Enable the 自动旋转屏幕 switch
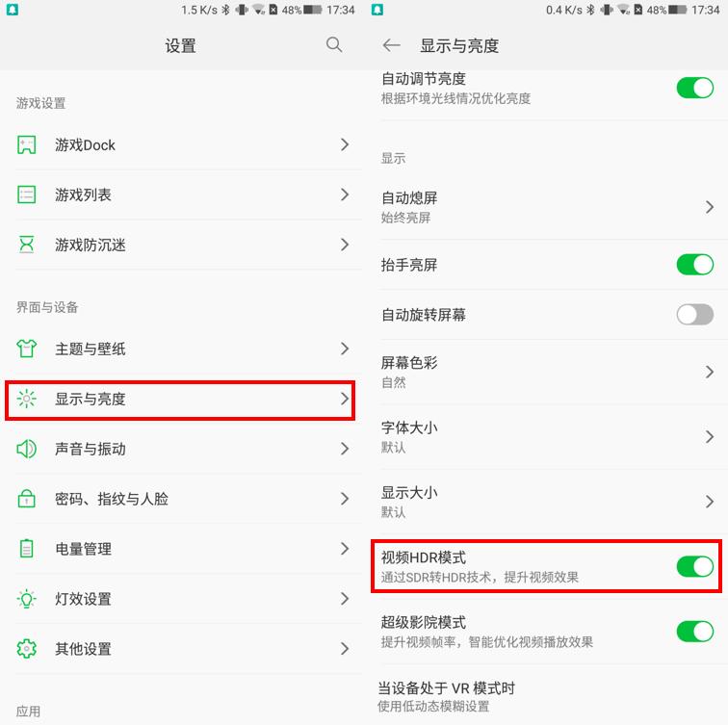 [x=694, y=315]
